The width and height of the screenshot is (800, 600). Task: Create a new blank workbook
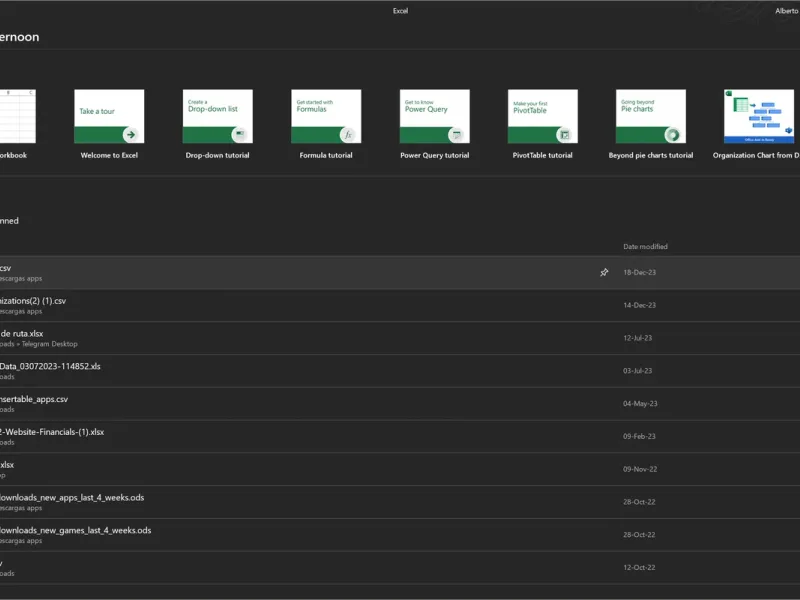point(17,116)
